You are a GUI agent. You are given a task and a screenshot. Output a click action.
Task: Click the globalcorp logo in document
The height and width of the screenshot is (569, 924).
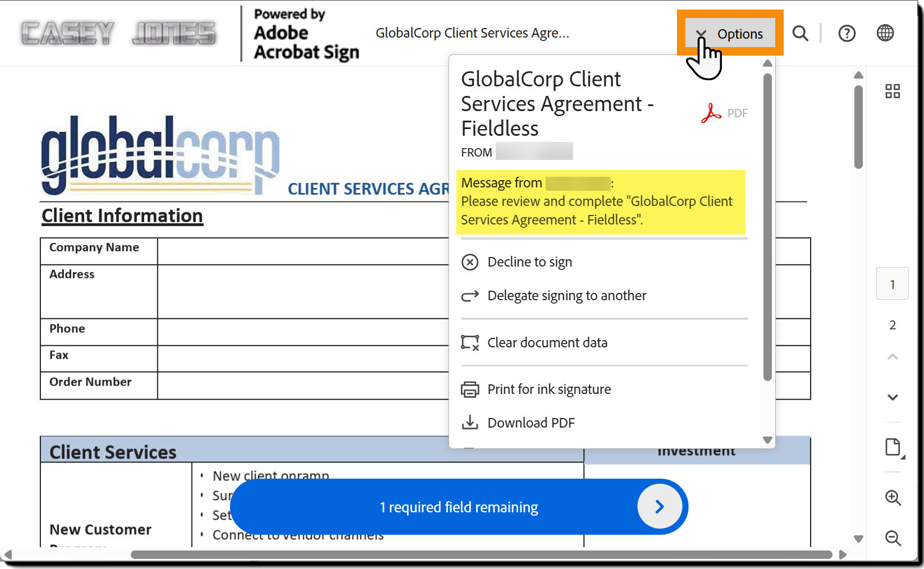(161, 155)
